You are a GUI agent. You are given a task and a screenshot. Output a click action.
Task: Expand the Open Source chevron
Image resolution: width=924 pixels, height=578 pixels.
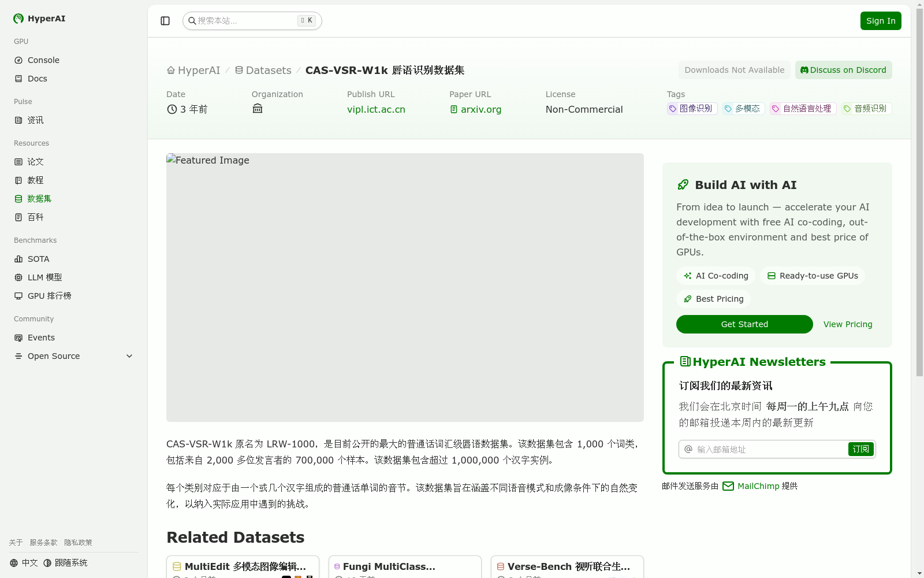tap(129, 356)
